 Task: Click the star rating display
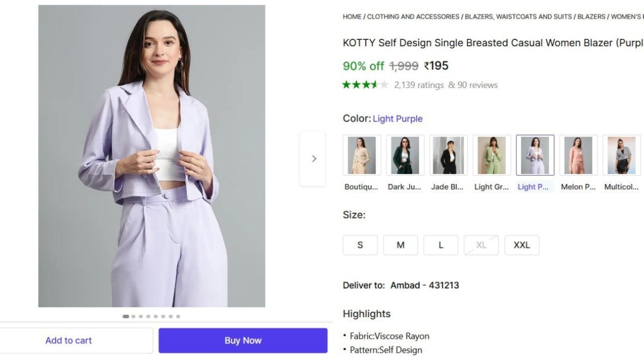coord(365,84)
